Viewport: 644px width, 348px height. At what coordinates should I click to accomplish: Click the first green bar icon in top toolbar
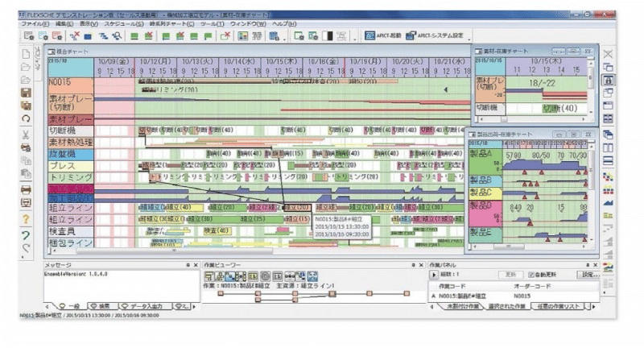click(134, 36)
